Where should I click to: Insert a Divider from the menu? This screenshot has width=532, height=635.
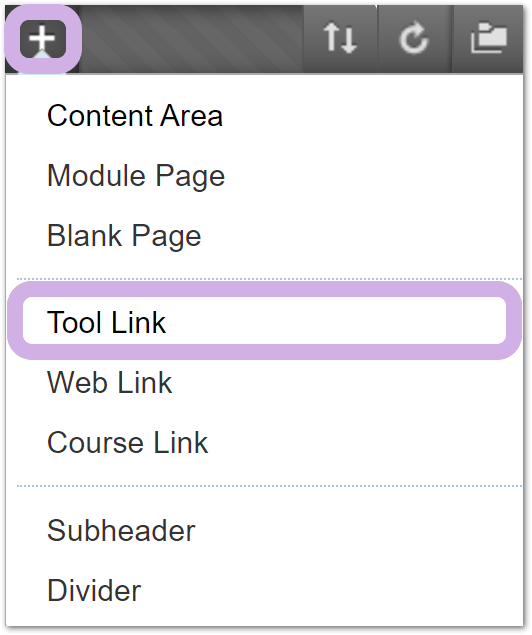[x=94, y=591]
